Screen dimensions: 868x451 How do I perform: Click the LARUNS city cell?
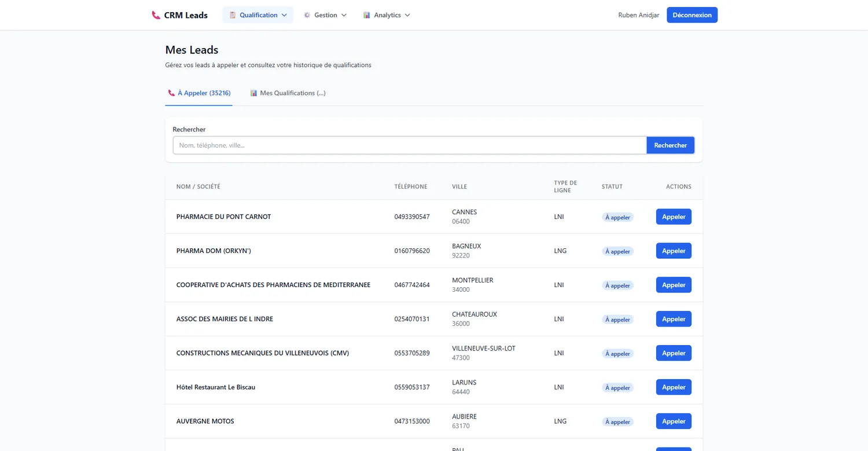[465, 383]
